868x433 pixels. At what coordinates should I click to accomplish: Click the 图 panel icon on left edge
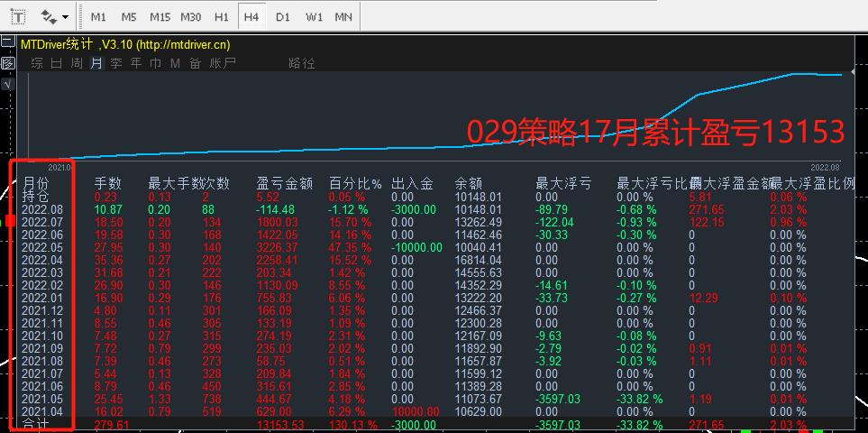(7, 63)
